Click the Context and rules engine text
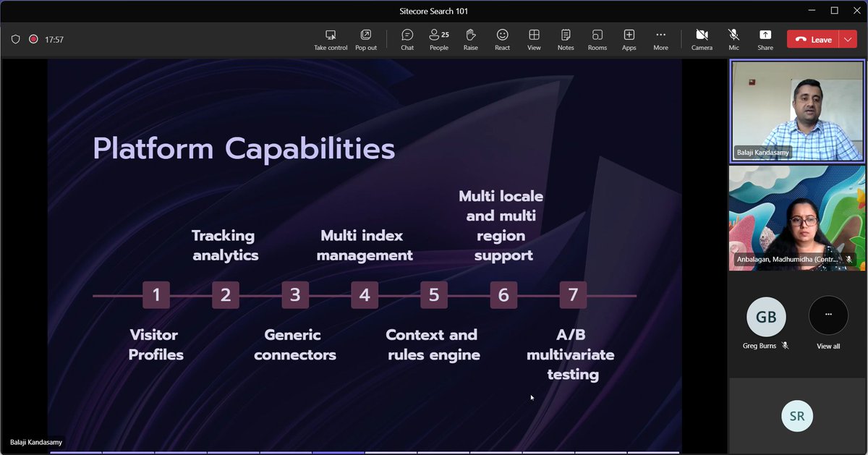 (433, 345)
